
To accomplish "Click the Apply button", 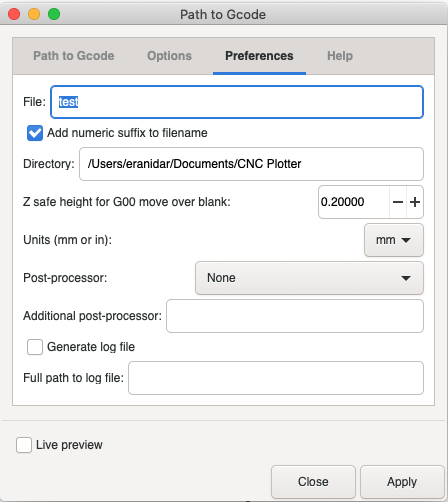I will [x=402, y=482].
